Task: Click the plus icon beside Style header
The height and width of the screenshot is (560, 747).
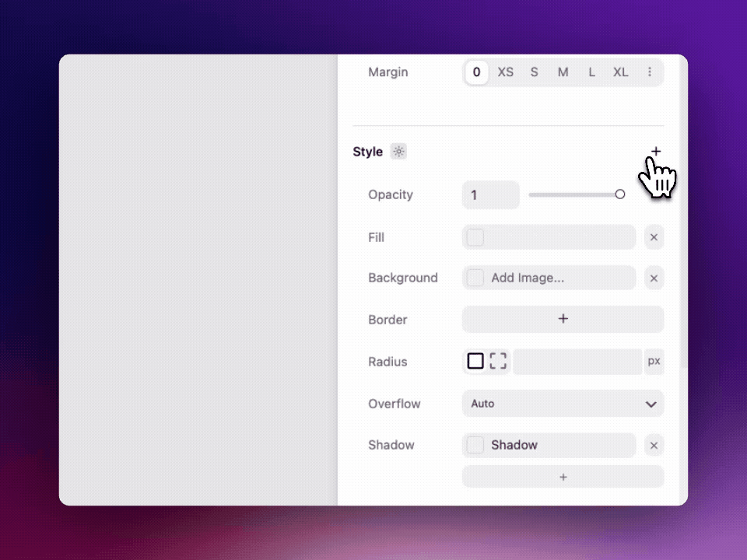Action: [656, 152]
